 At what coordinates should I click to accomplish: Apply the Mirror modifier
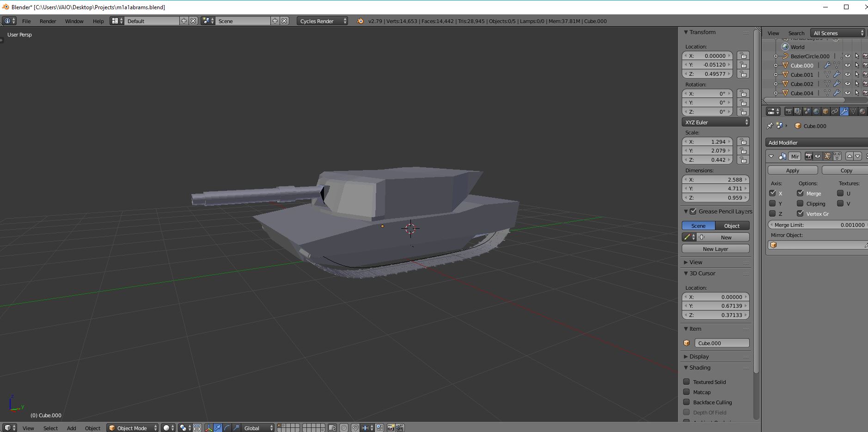pos(793,170)
